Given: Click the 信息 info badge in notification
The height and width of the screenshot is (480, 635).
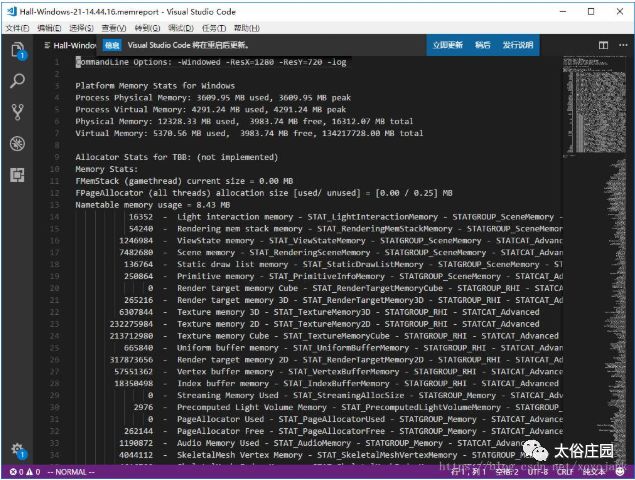Looking at the screenshot, I should tap(112, 45).
